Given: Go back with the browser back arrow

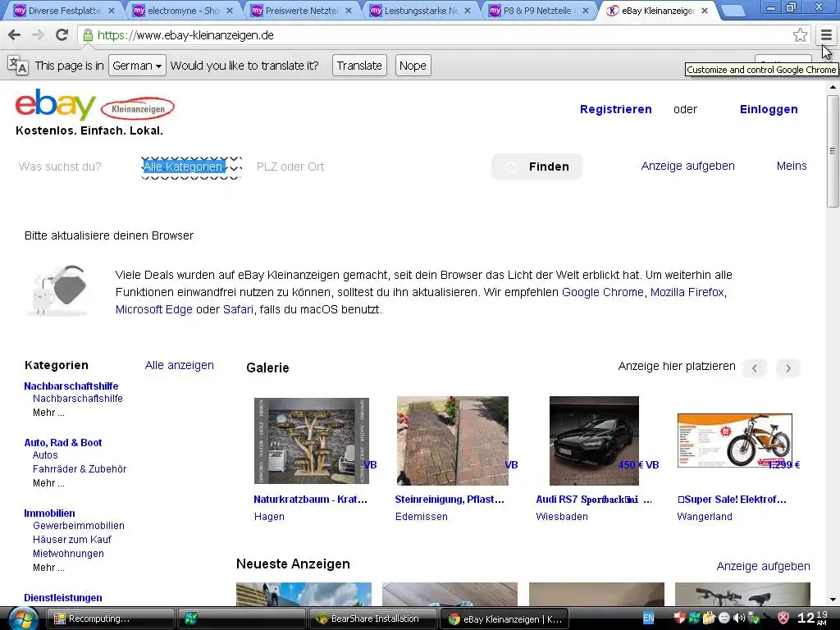Looking at the screenshot, I should [15, 35].
